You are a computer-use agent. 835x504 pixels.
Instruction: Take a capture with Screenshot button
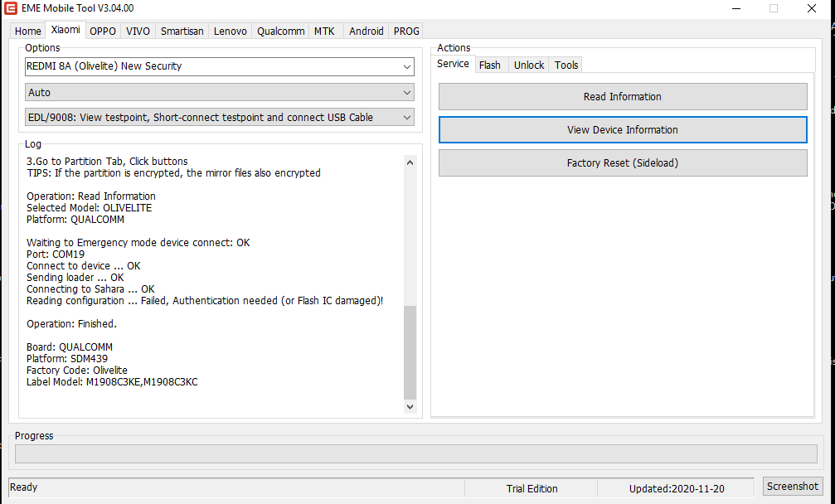coord(793,486)
